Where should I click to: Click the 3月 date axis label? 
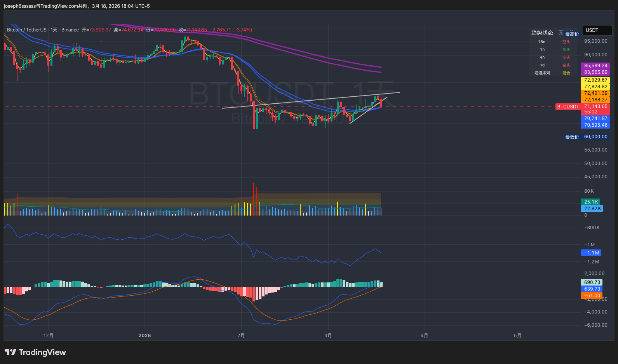click(x=328, y=336)
